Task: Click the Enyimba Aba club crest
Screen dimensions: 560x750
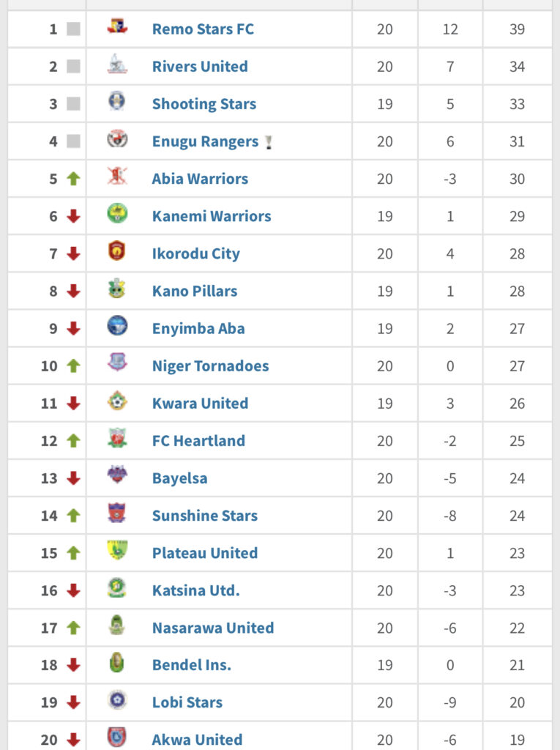Action: click(x=117, y=327)
